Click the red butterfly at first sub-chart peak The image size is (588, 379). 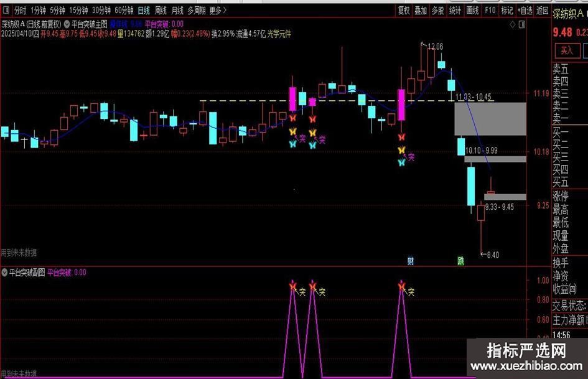click(293, 286)
